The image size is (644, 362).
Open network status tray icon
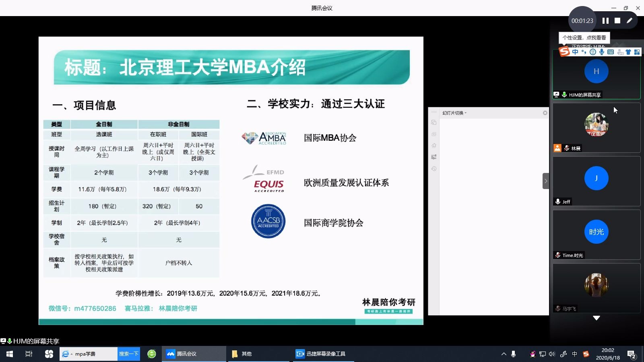click(x=543, y=354)
